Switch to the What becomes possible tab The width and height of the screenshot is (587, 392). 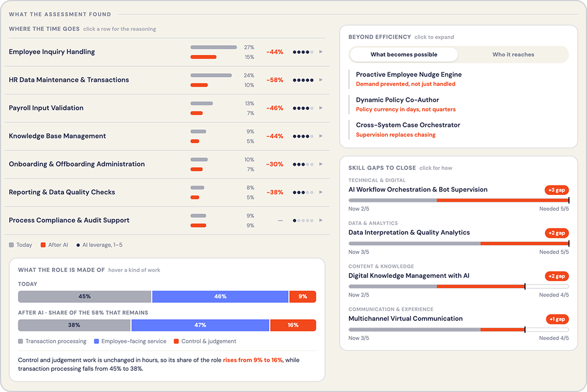403,55
